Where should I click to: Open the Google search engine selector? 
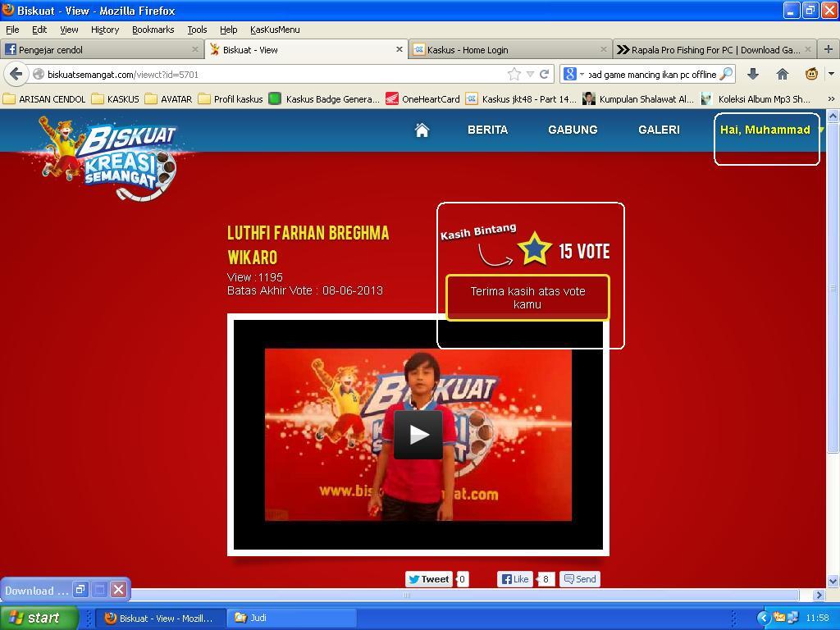click(573, 74)
